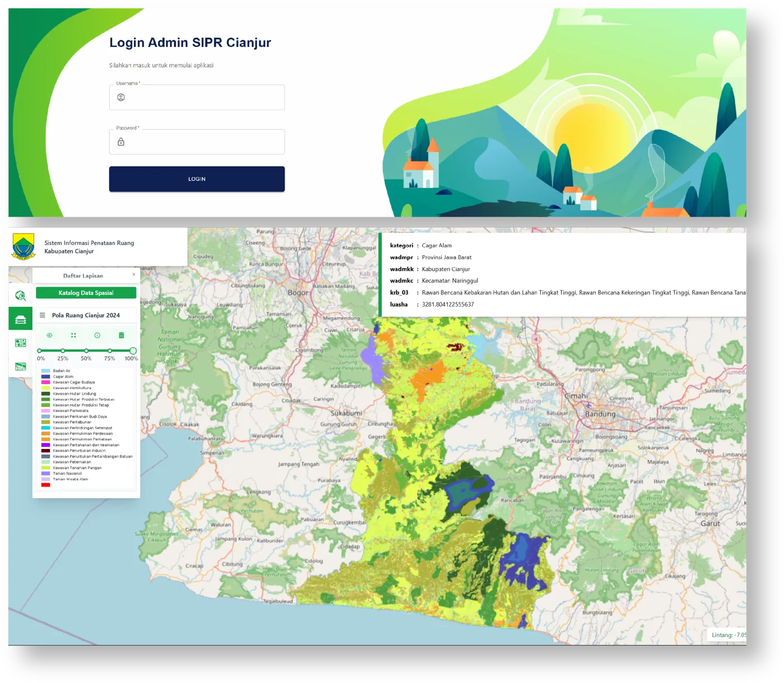Delete the Pola Ruang Cianjur 2024 layer

tap(122, 335)
